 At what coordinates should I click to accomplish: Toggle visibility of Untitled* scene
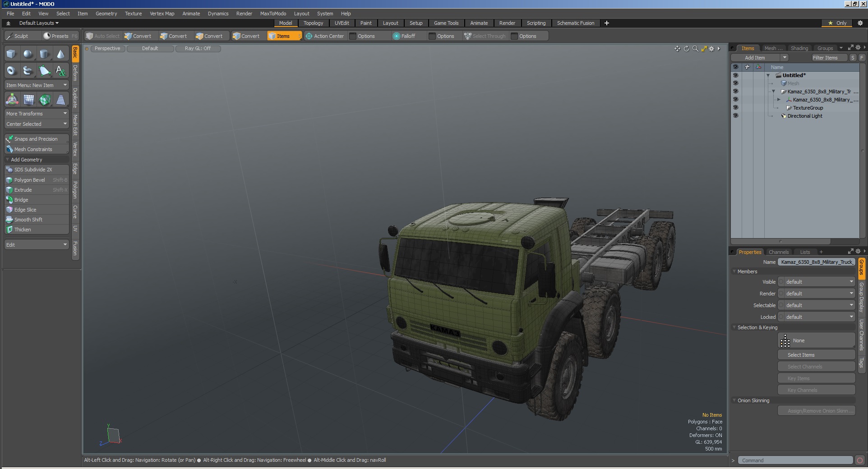[x=736, y=75]
